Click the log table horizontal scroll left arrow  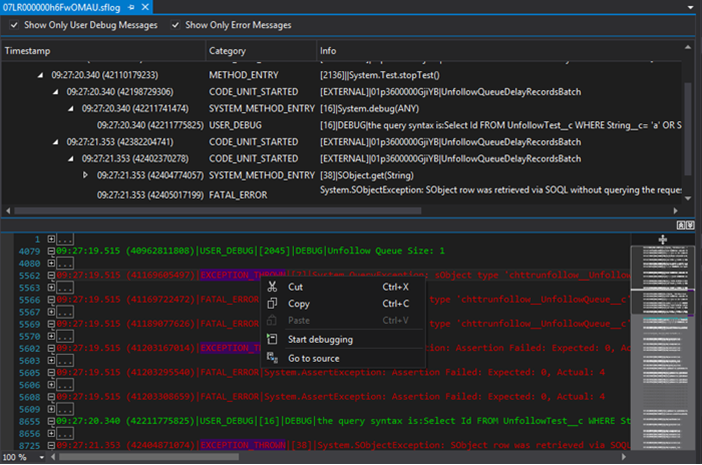click(x=8, y=210)
